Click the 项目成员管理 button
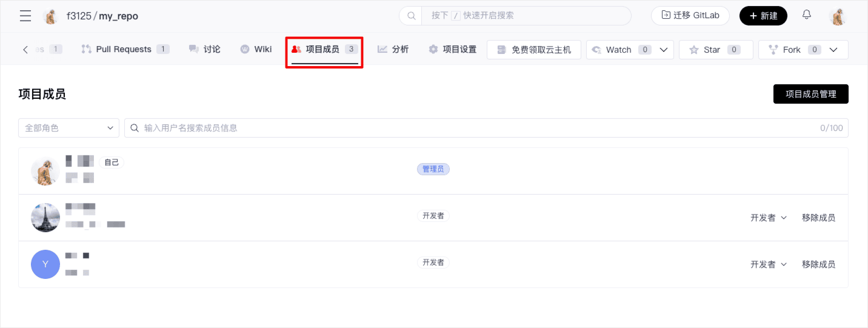Screen dimensions: 868x328 tap(810, 94)
